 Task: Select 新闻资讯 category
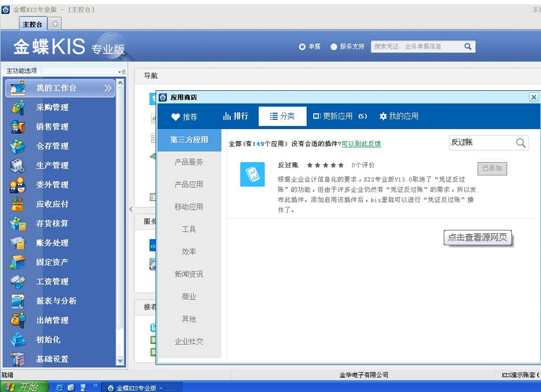tap(189, 274)
